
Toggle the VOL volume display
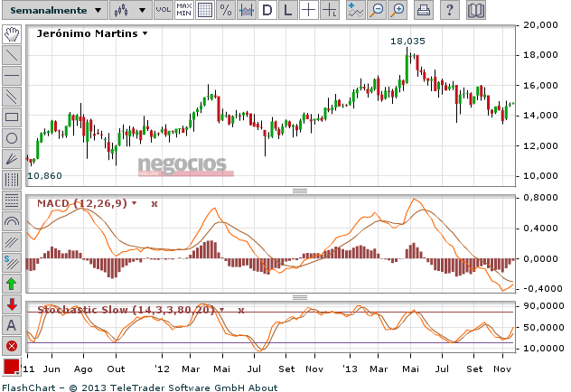point(164,10)
